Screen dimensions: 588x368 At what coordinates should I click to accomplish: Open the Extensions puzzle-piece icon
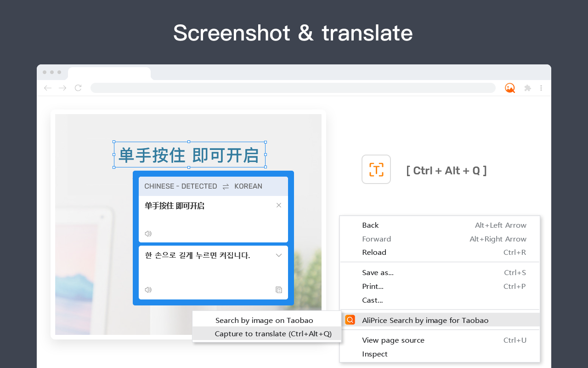[x=527, y=87]
